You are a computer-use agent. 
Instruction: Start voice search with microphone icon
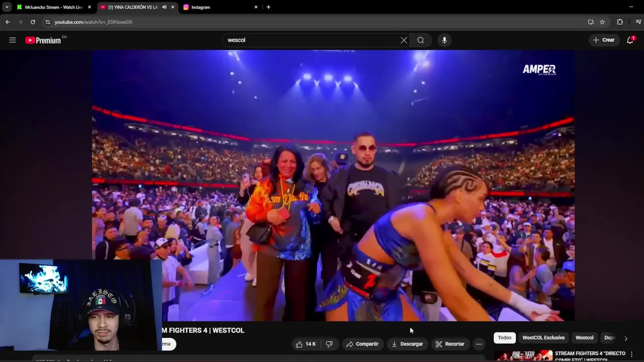(x=444, y=40)
